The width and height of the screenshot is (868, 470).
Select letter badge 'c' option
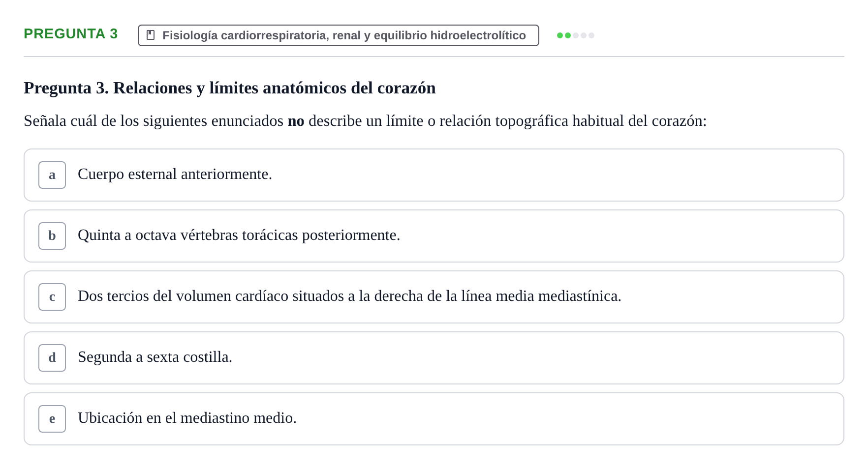(52, 297)
